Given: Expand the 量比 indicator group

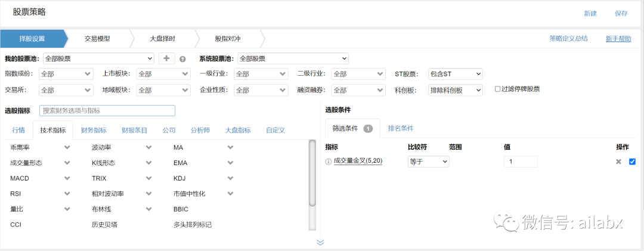Looking at the screenshot, I should point(67,209).
